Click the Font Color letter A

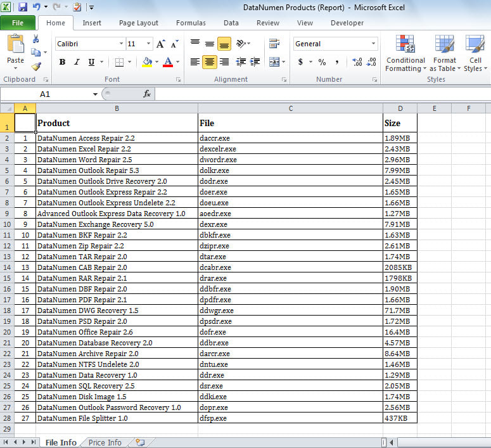[x=168, y=62]
